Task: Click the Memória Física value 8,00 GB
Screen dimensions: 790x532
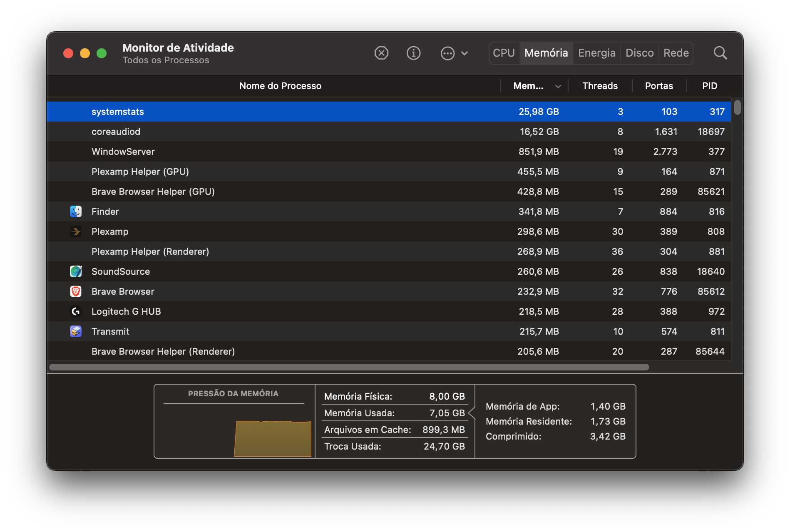Action: click(x=447, y=396)
